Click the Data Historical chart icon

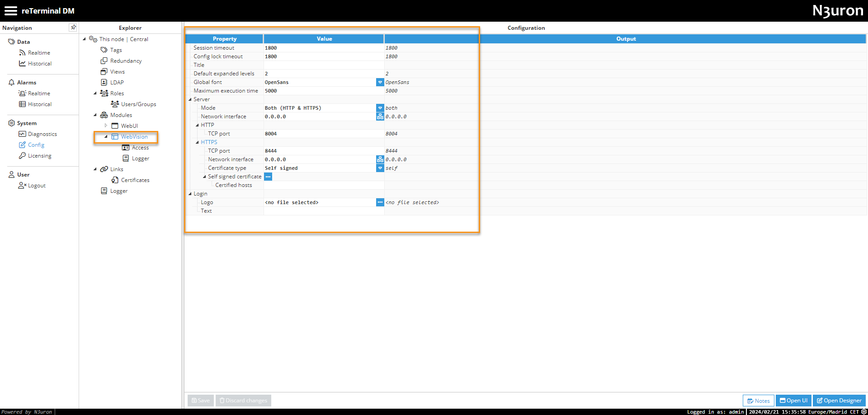[22, 64]
